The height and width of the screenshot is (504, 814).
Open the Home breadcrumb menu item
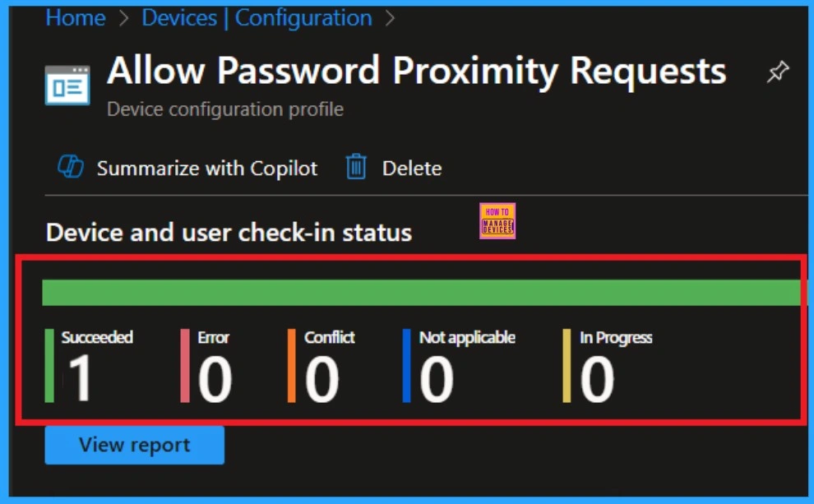point(75,17)
